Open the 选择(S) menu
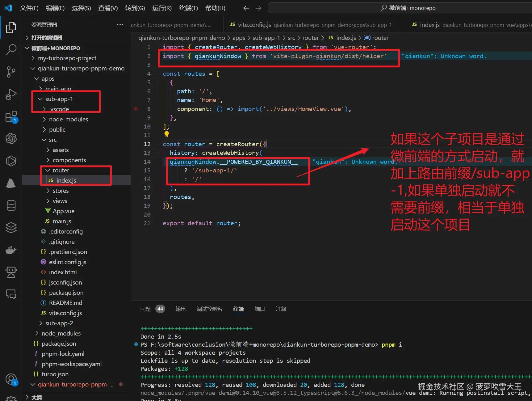The height and width of the screenshot is (401, 532). (x=81, y=8)
